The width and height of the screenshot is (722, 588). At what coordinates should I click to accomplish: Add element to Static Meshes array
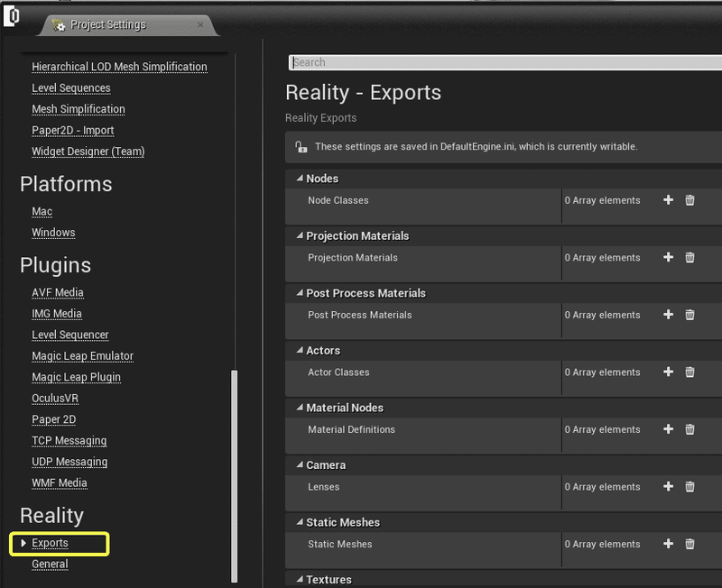coord(668,544)
